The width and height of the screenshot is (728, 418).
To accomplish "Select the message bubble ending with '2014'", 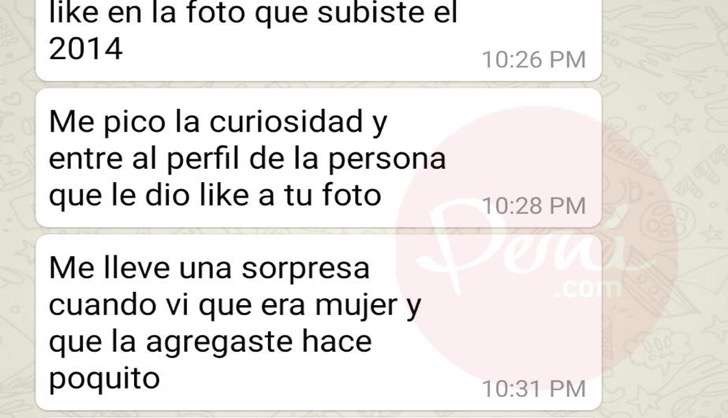I will point(318,40).
